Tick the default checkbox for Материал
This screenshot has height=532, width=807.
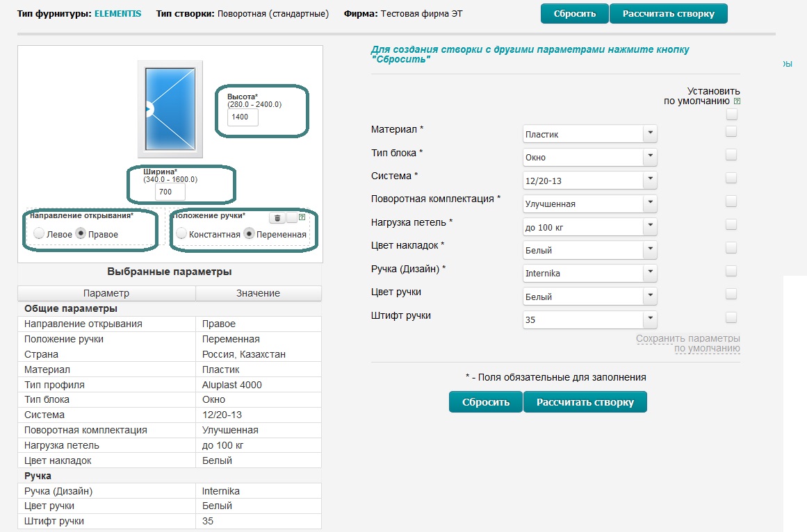(x=731, y=131)
